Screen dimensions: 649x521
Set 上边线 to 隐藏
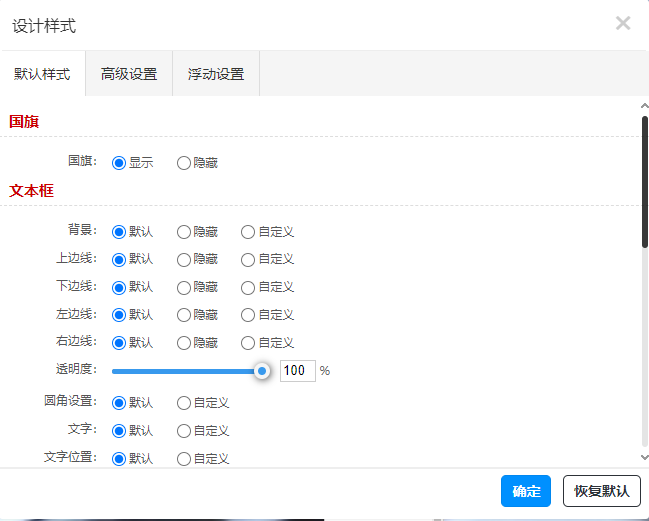coord(184,260)
